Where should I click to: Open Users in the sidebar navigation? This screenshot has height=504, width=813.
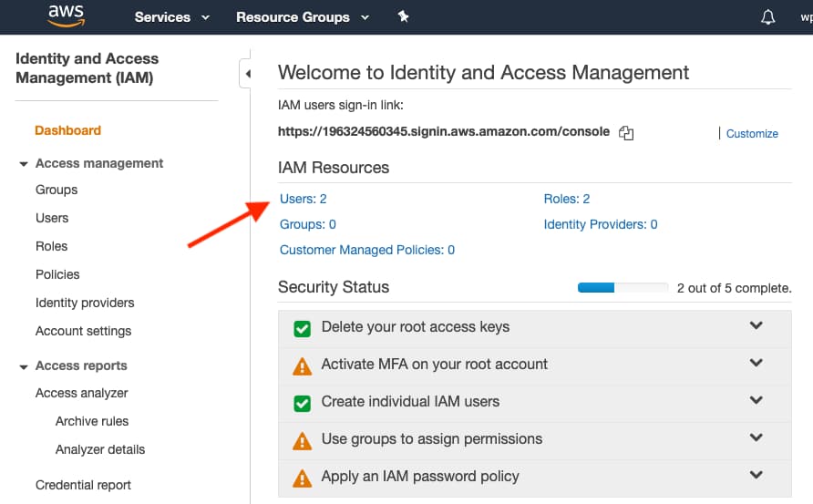[52, 218]
